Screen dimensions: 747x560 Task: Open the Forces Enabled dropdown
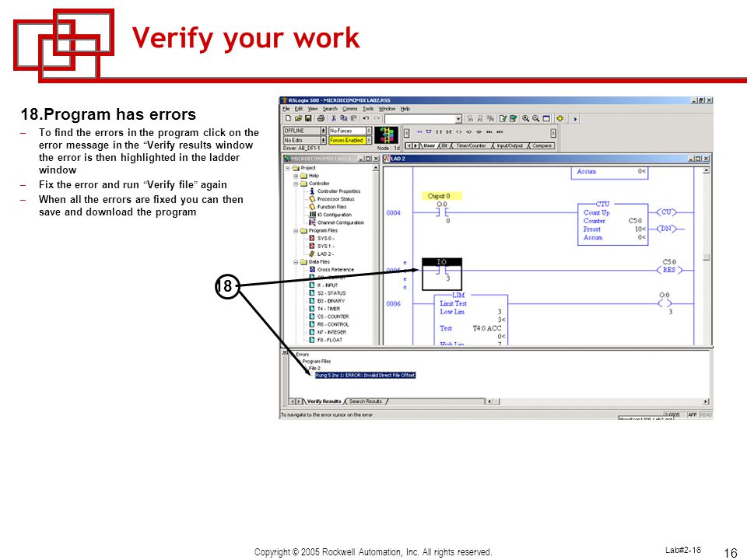(x=369, y=141)
